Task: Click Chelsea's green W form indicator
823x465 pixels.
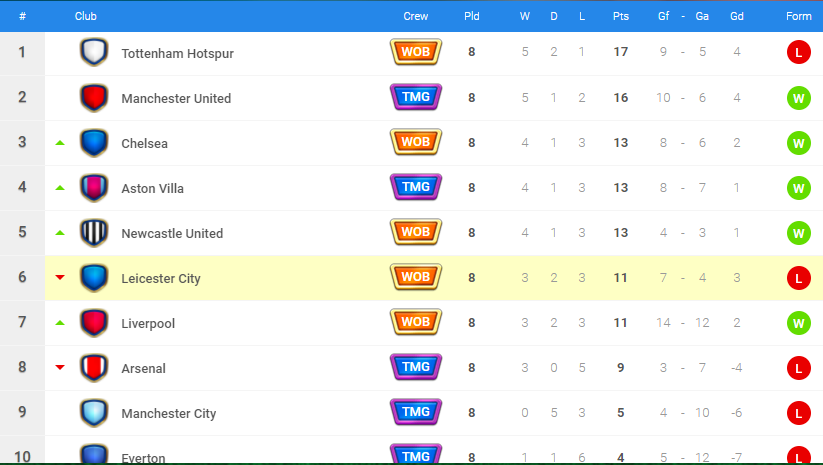Action: 798,143
